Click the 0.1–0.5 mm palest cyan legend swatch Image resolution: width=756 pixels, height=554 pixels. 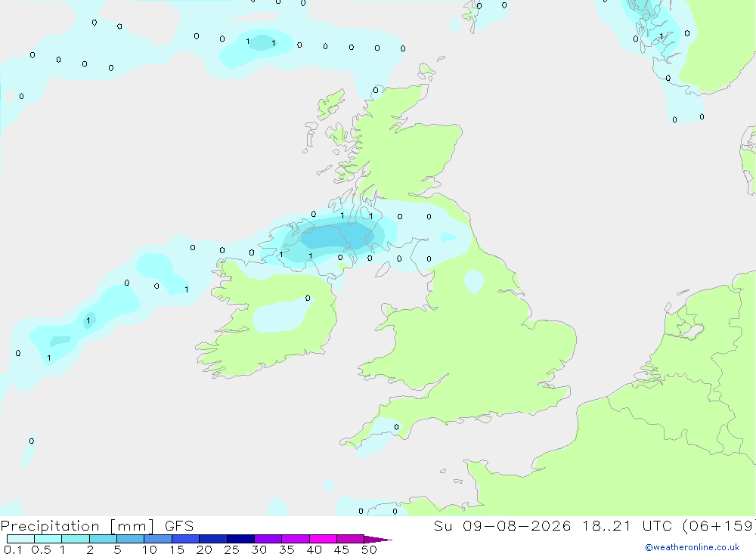tap(20, 539)
